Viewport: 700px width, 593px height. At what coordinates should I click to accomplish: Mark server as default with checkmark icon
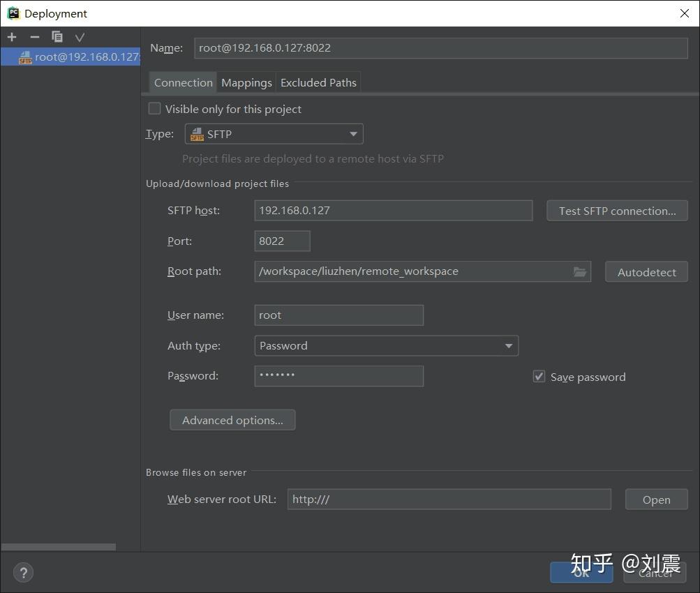point(80,37)
